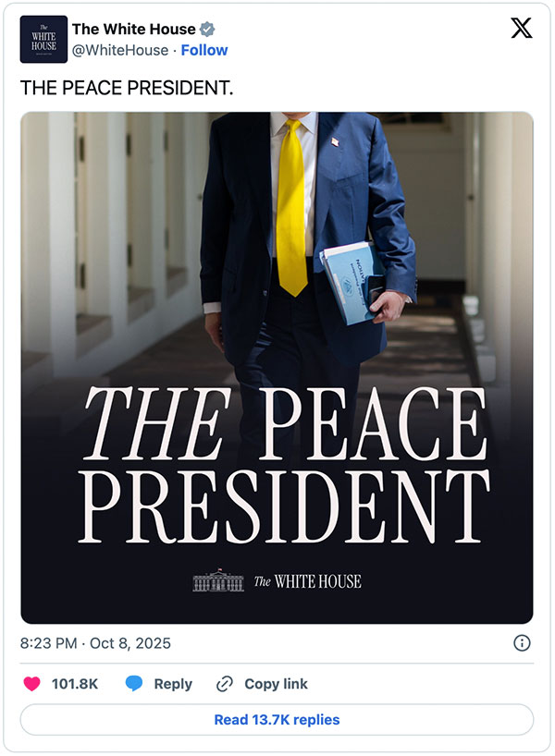Open the X logo link
Screen dimensions: 555x756
pyautogui.click(x=521, y=30)
